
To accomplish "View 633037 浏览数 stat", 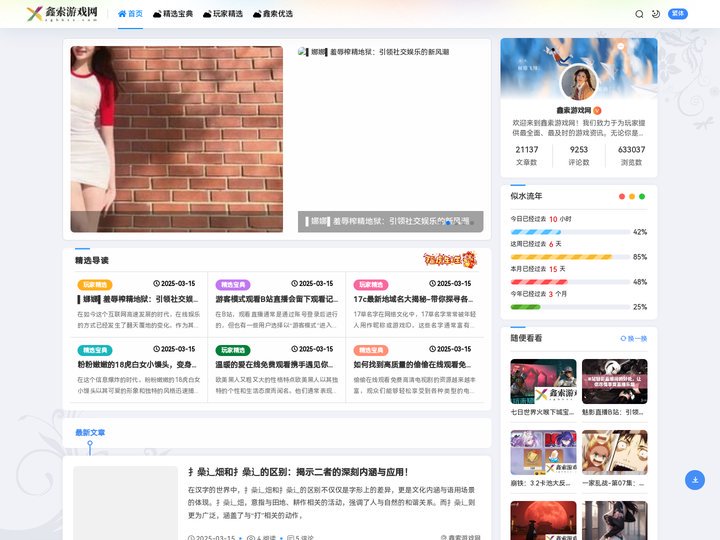I will click(x=631, y=156).
